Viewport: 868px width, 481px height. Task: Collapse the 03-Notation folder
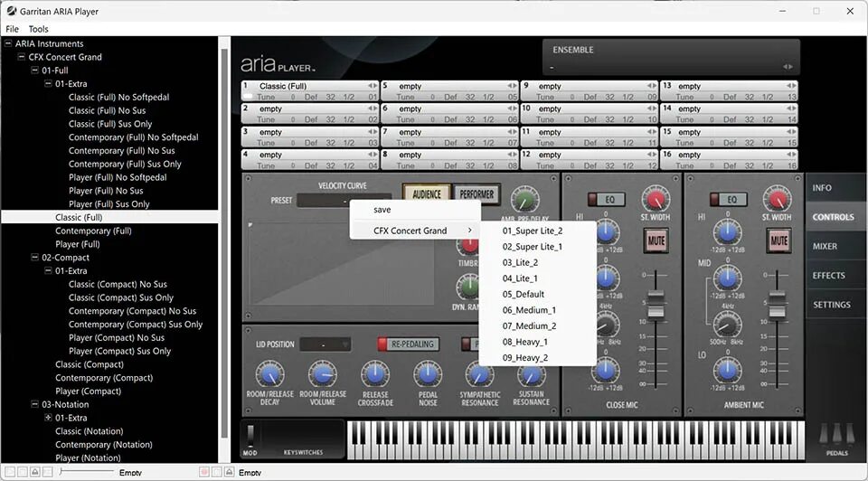(34, 404)
